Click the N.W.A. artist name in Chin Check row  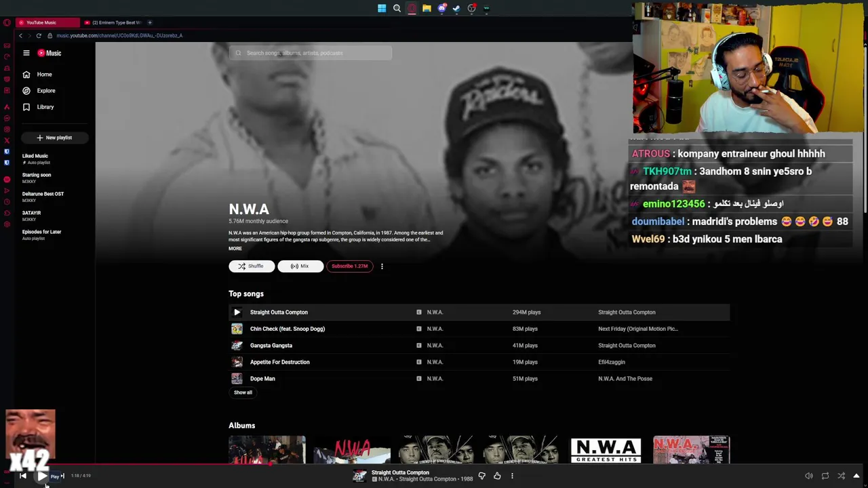[435, 329]
